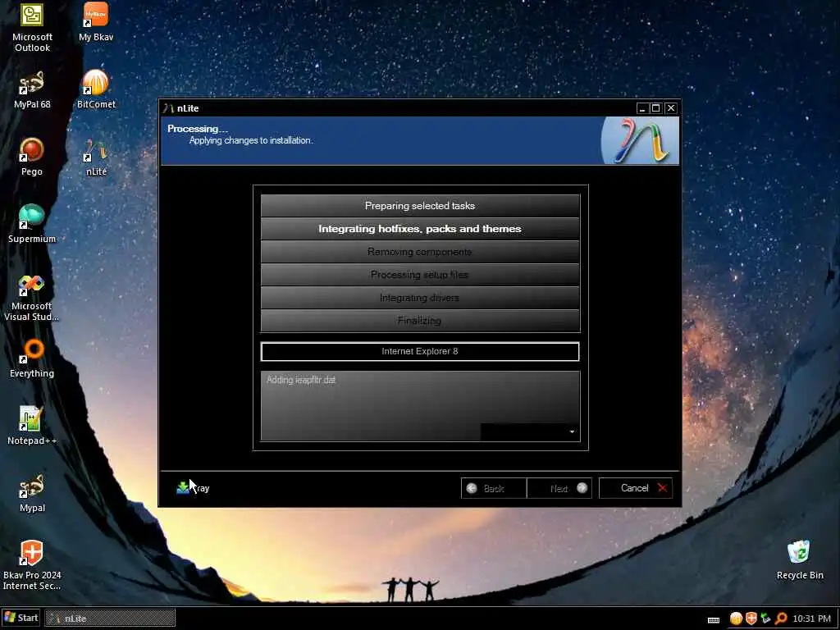The image size is (840, 630).
Task: Open Bkav Pro 2024 Internet Security shortcut
Action: (x=32, y=566)
